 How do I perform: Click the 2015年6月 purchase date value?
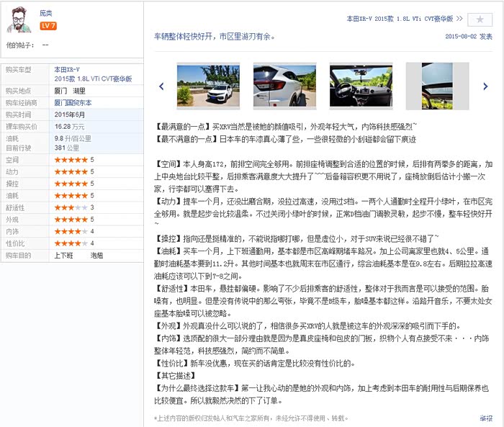69,114
